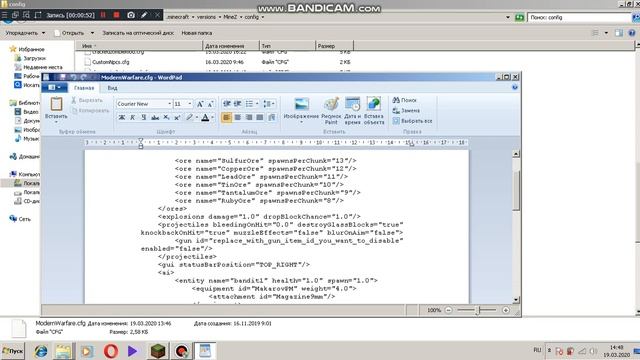640x360 pixels.
Task: Open the highlight color dropdown arrow
Action: pyautogui.click(x=196, y=118)
